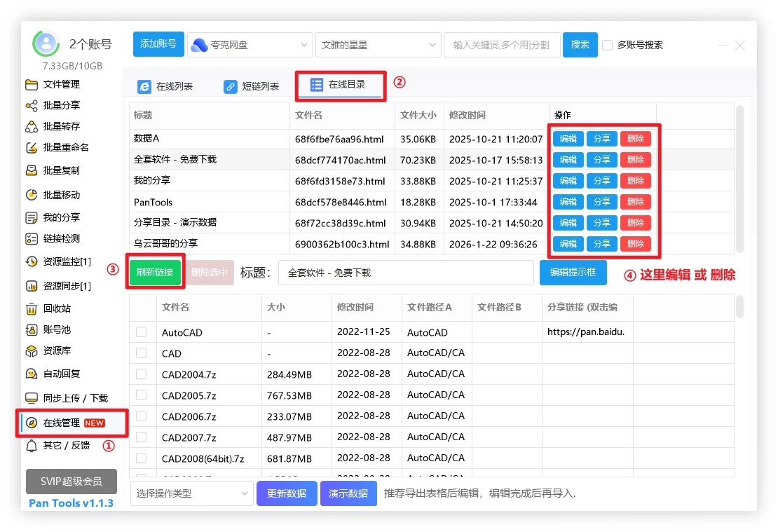
Task: Click the green 刷新链接 button
Action: tap(155, 273)
